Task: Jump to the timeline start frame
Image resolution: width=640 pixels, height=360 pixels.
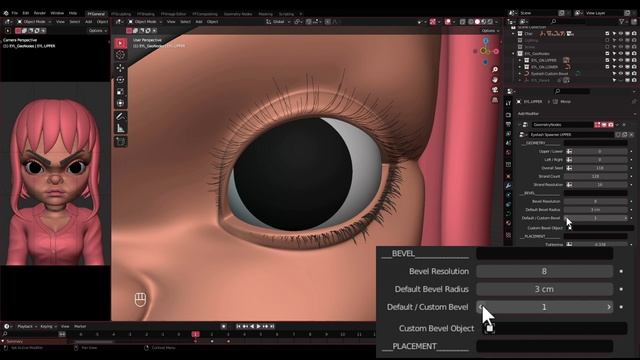Action: pyautogui.click(x=239, y=326)
